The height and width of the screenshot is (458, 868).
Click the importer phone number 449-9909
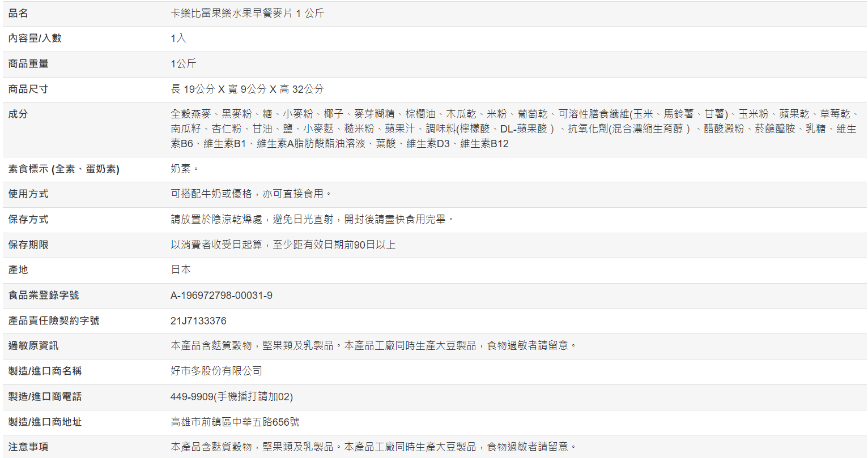click(x=231, y=396)
